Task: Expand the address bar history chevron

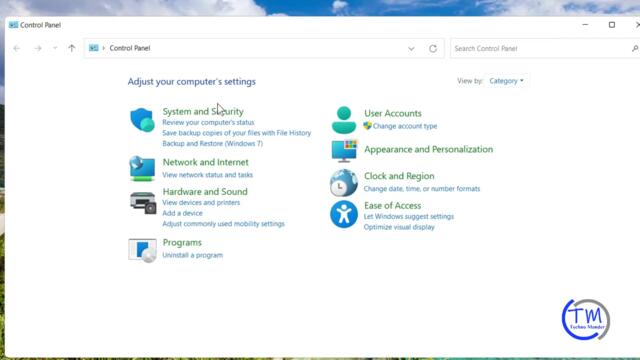Action: [x=411, y=49]
